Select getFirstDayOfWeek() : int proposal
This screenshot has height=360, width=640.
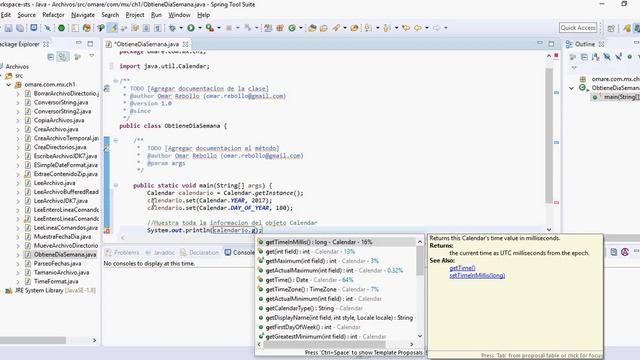[x=336, y=327]
